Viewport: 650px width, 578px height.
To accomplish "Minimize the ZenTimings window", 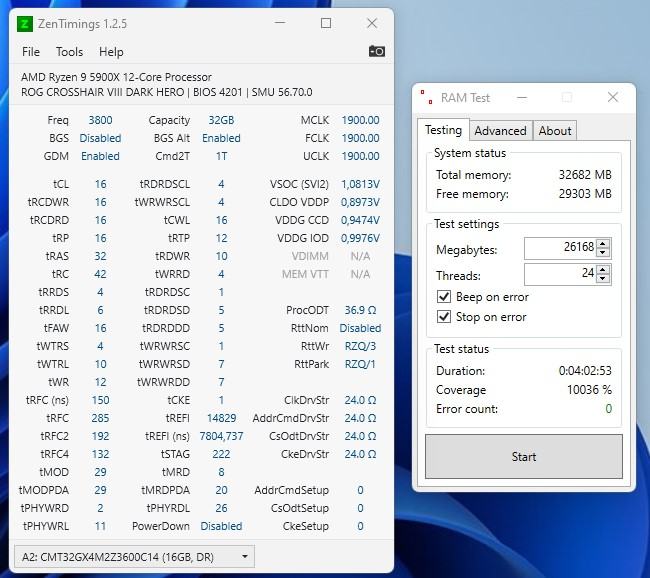I will pos(280,23).
